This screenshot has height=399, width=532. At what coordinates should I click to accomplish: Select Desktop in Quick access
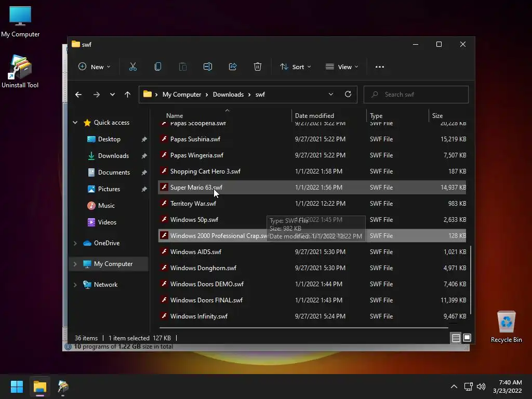[x=109, y=139]
